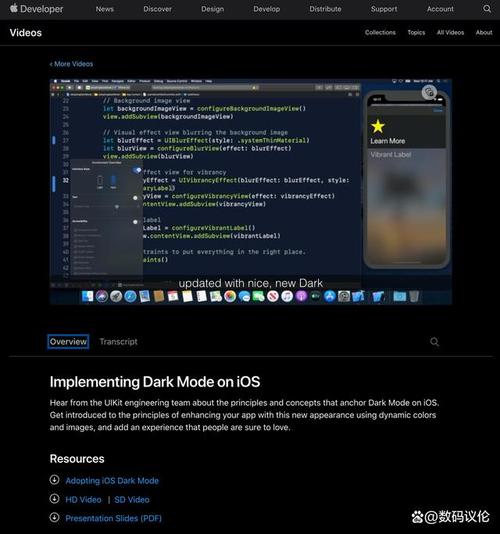Download the HD Video

tap(83, 500)
